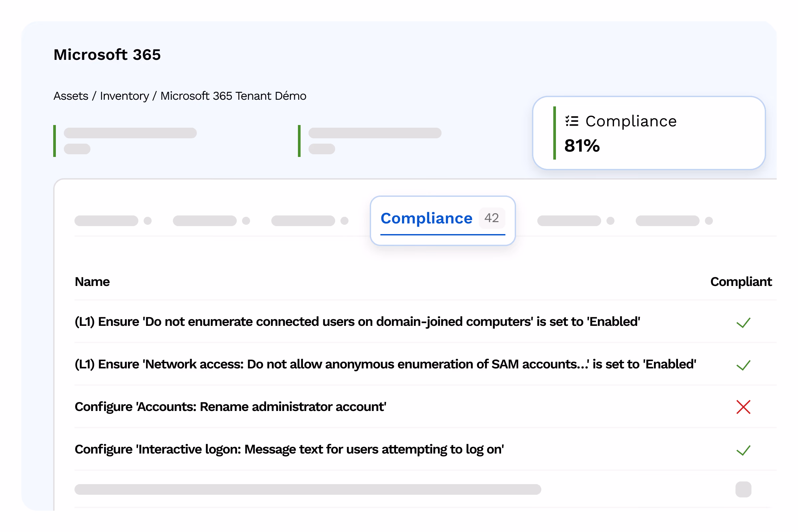Click the 81% compliance score
798x532 pixels.
click(582, 146)
